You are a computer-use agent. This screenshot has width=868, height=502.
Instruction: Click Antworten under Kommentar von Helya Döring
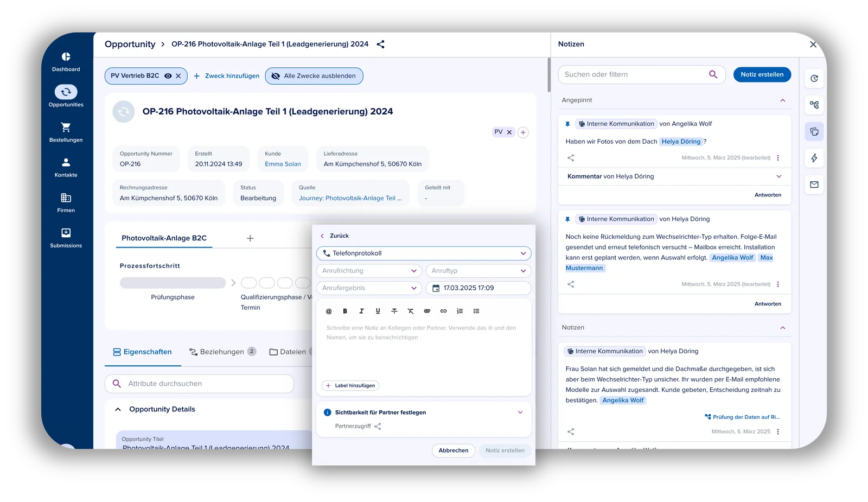point(768,195)
